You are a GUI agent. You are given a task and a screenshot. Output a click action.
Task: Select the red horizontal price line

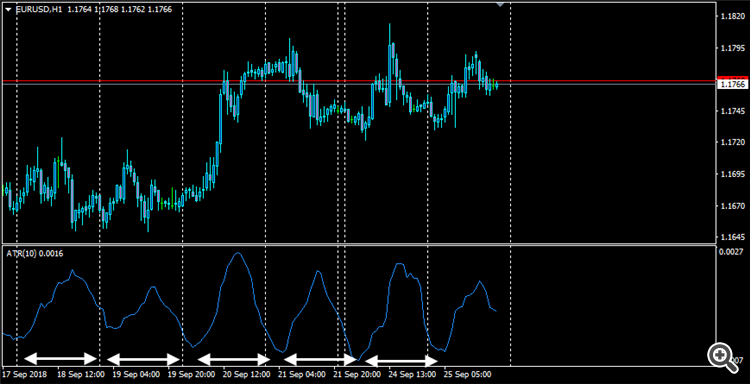tap(359, 81)
